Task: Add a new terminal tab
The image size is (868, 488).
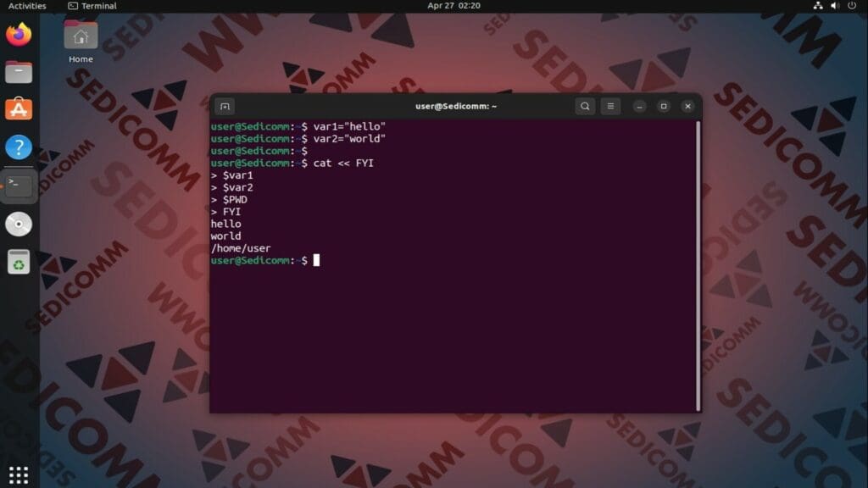Action: pyautogui.click(x=225, y=106)
